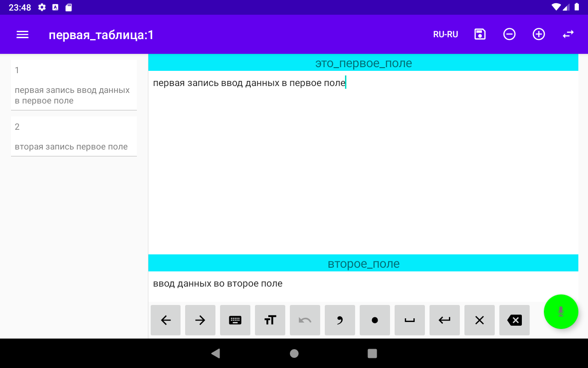Click the 'это_первое_поле' field header

(x=363, y=63)
